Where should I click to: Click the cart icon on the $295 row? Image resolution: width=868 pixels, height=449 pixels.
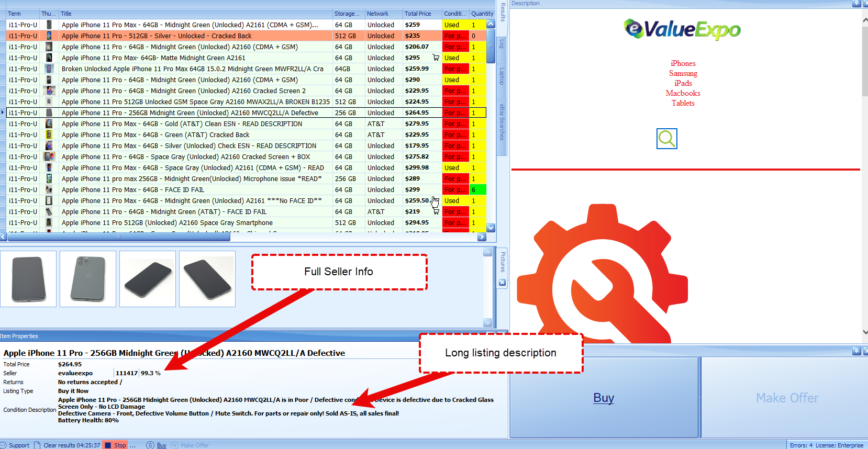[436, 58]
